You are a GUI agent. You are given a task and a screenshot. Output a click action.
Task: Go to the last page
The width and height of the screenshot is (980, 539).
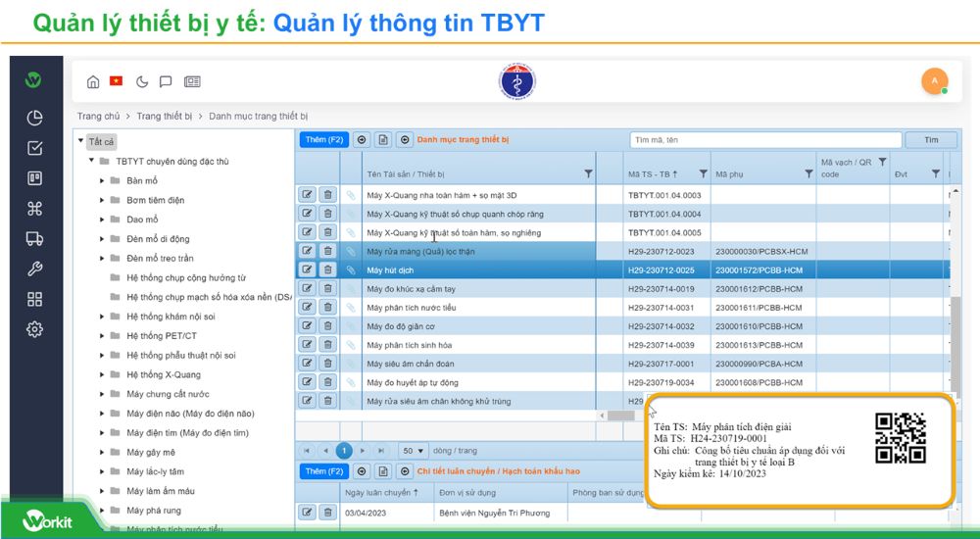(x=381, y=450)
